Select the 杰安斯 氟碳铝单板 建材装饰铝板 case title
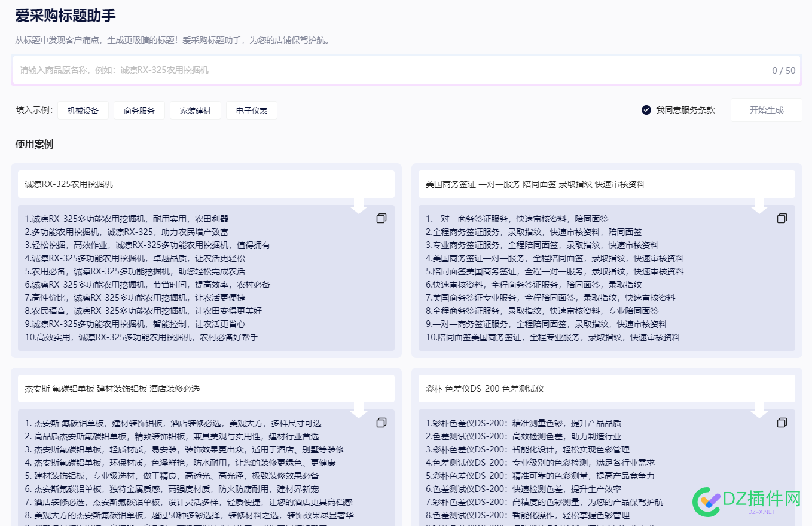This screenshot has height=526, width=812. click(206, 389)
